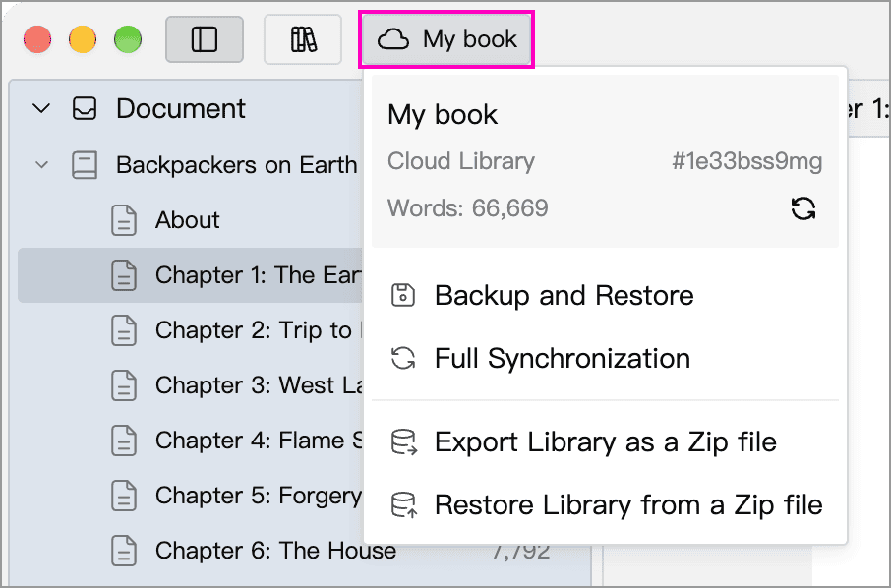The width and height of the screenshot is (891, 588).
Task: Toggle the sidebar panel button
Action: coord(205,39)
